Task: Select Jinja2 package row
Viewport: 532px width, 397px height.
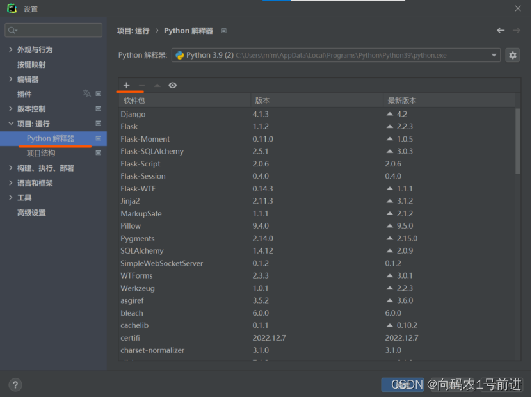Action: click(x=317, y=201)
